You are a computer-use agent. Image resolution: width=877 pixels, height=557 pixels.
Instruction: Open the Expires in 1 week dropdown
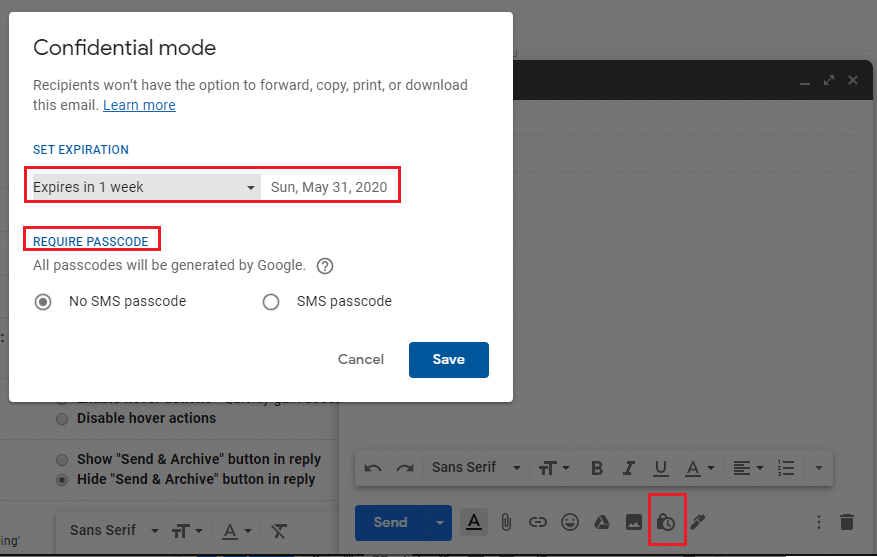[x=147, y=187]
